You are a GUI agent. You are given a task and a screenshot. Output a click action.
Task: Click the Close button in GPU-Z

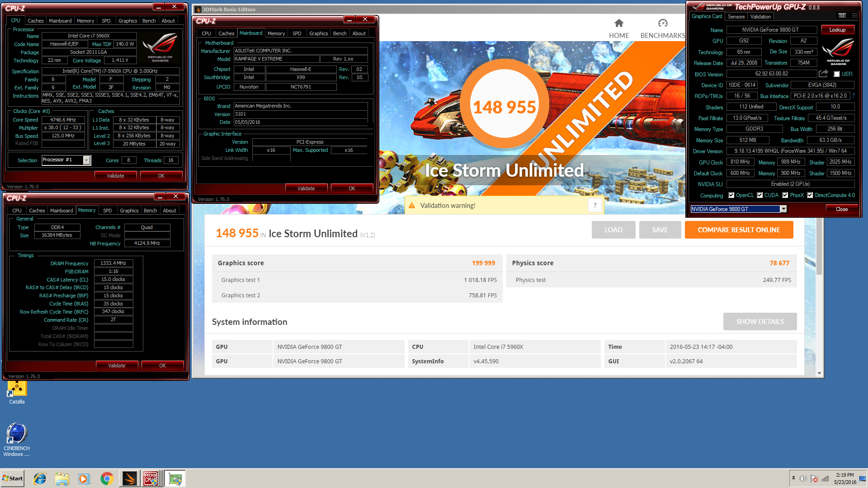pyautogui.click(x=841, y=209)
